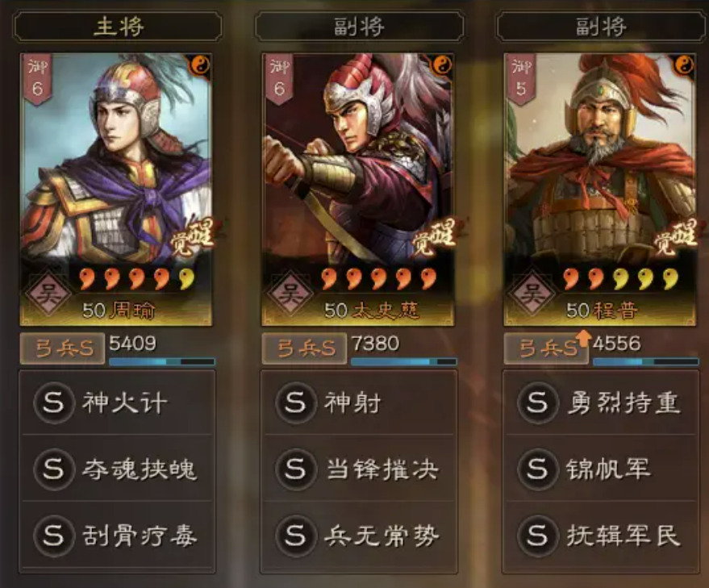Image resolution: width=709 pixels, height=588 pixels.
Task: Select the 主将 slot header
Action: [118, 27]
